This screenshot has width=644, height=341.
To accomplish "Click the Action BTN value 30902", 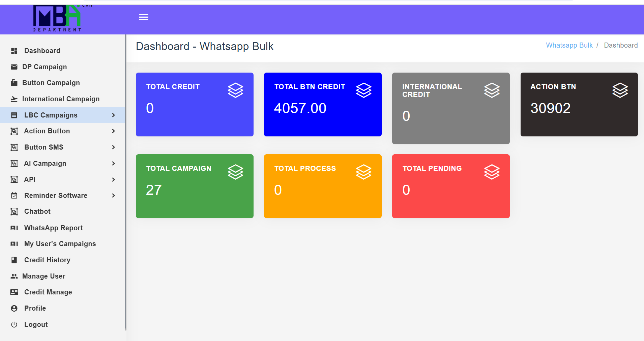I will [550, 108].
